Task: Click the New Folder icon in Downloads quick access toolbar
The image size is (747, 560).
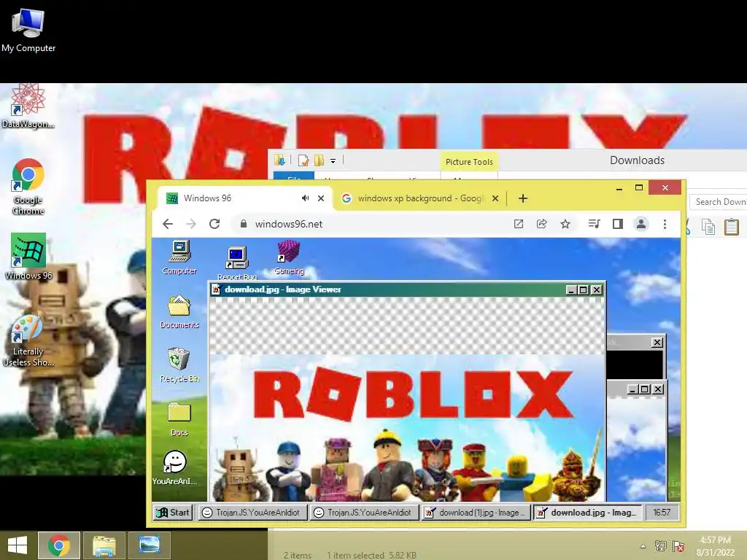Action: (x=319, y=160)
